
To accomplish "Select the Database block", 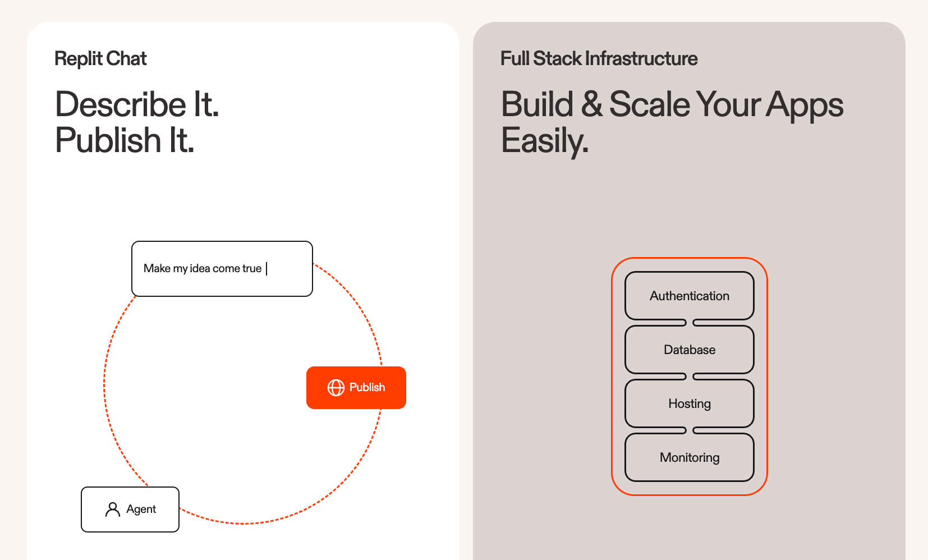I will (690, 350).
